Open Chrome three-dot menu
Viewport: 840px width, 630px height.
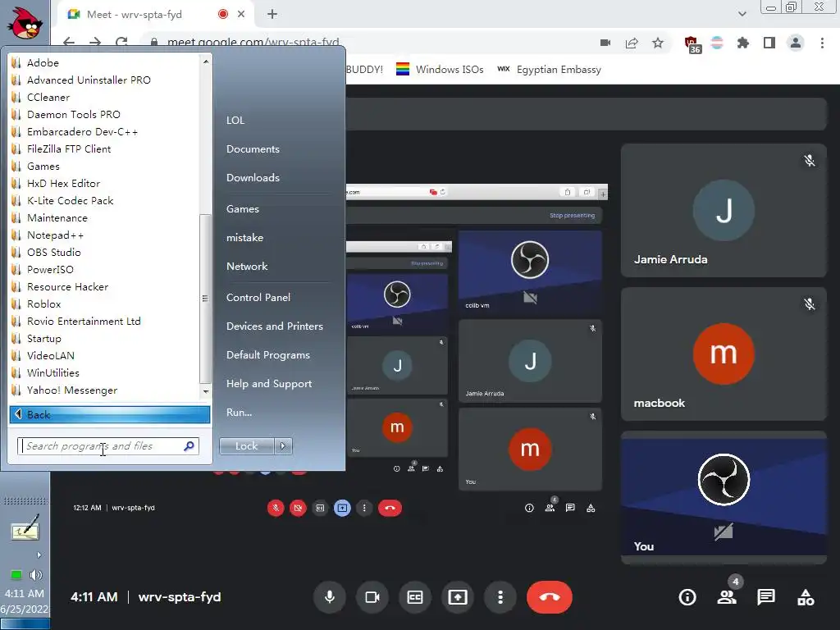(x=822, y=43)
